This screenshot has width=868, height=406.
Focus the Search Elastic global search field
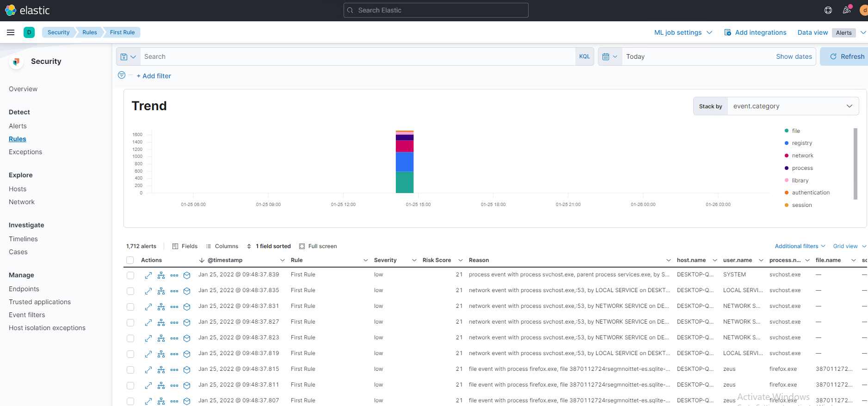click(x=436, y=10)
